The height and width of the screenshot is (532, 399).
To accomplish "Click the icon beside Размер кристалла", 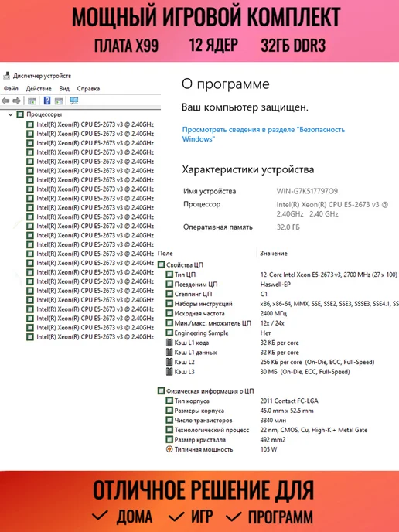I will 169,440.
